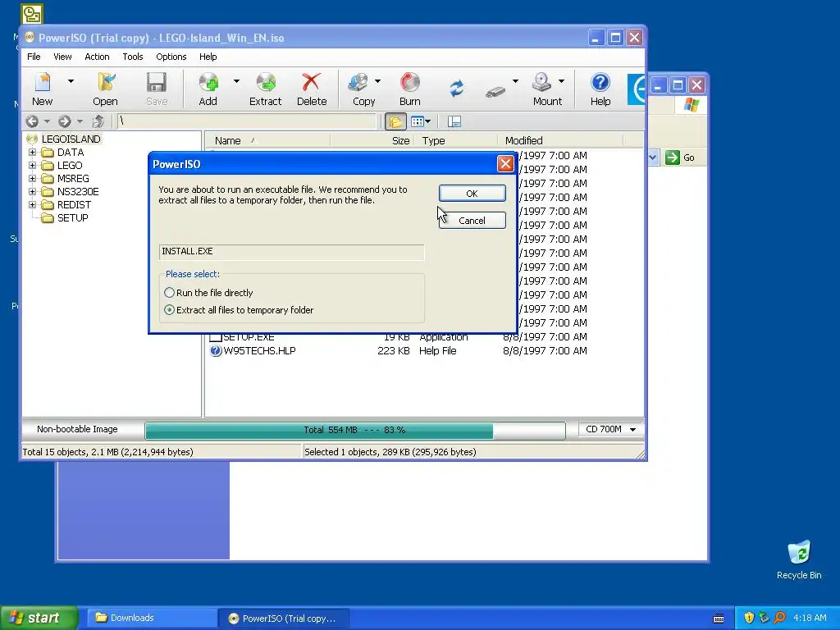
Task: Sort by Name column header
Action: [268, 140]
